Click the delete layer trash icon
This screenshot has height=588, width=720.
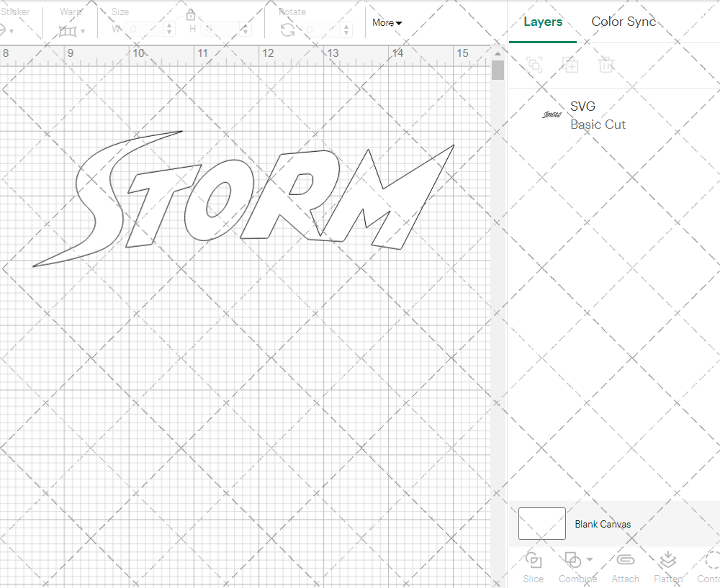pyautogui.click(x=606, y=65)
